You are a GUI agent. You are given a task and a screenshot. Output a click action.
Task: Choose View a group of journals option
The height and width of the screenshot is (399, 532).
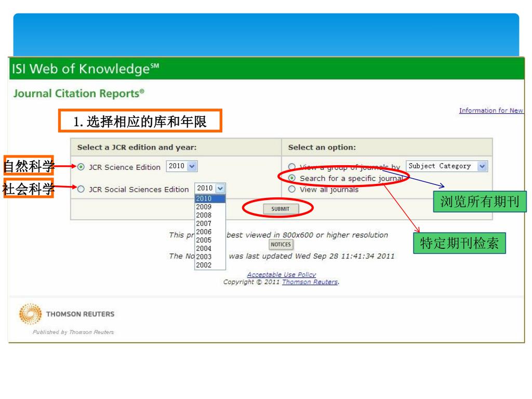click(x=291, y=167)
